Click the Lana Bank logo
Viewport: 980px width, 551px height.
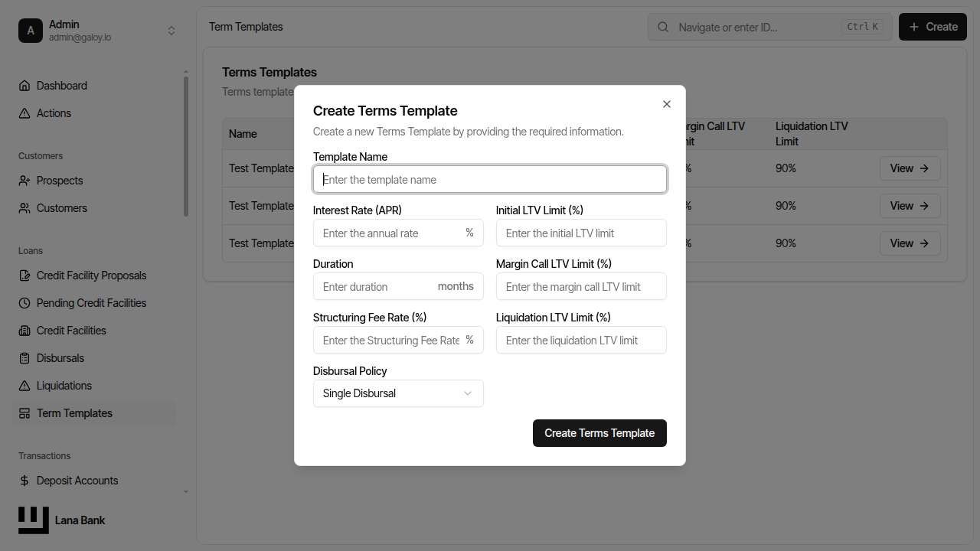pyautogui.click(x=34, y=520)
